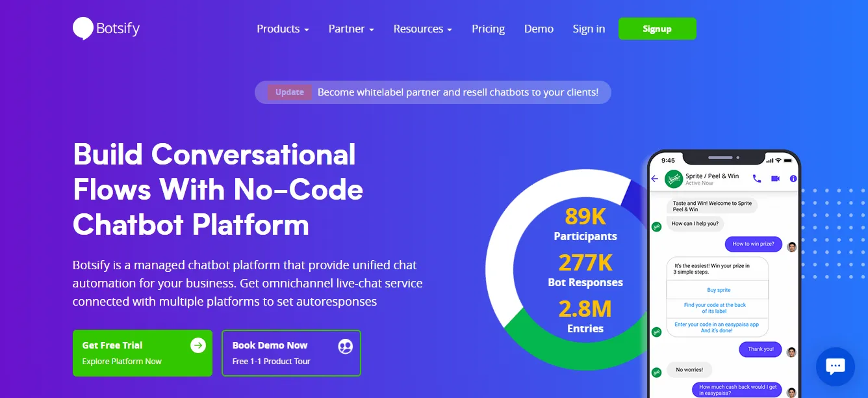
Task: Open the live chat widget icon
Action: tap(835, 366)
